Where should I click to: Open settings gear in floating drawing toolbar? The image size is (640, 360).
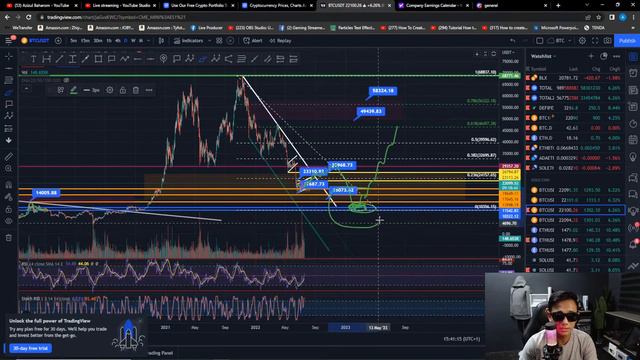[110, 90]
